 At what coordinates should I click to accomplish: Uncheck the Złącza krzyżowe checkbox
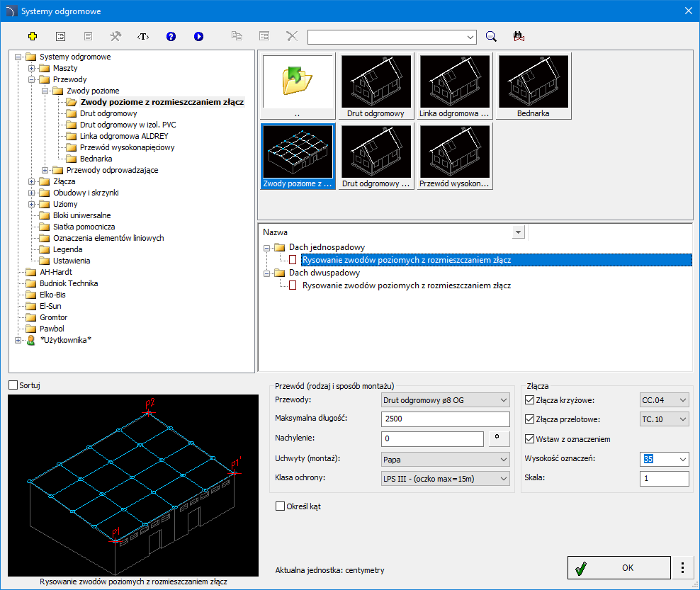pos(530,400)
